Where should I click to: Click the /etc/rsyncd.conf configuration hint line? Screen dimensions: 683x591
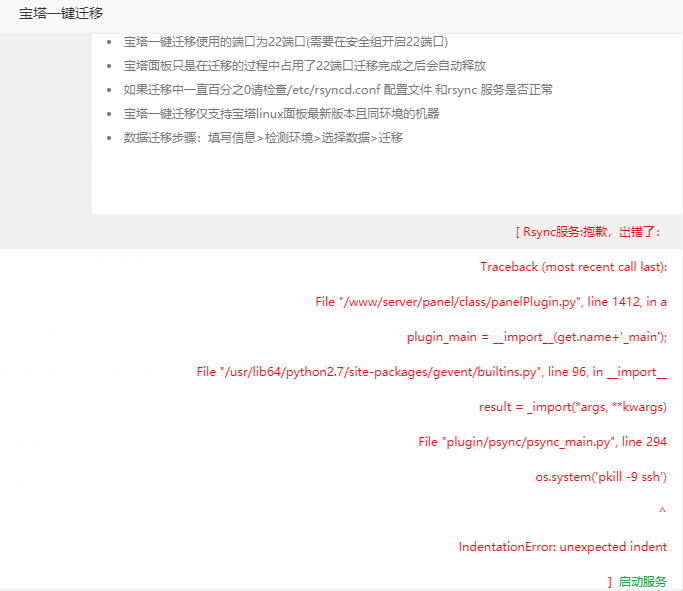338,90
